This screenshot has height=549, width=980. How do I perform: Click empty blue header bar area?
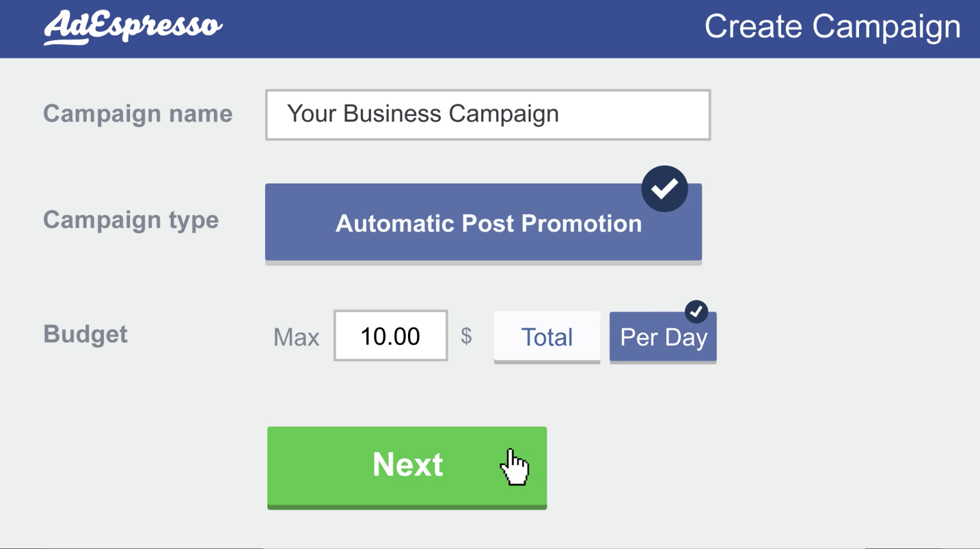pyautogui.click(x=465, y=28)
